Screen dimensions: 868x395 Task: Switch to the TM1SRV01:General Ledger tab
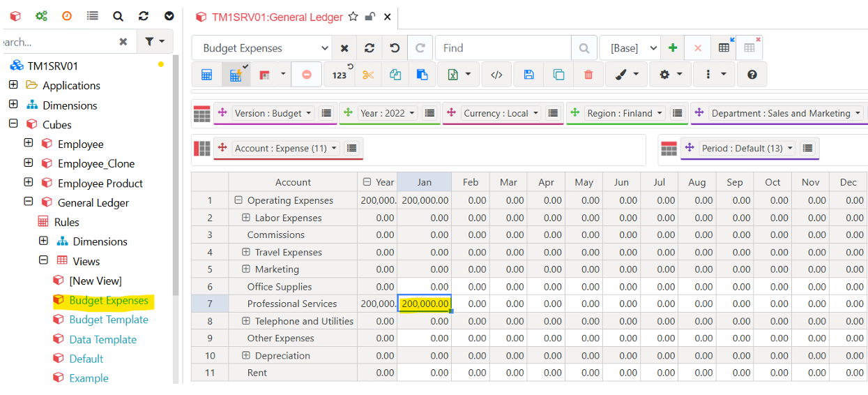[277, 17]
